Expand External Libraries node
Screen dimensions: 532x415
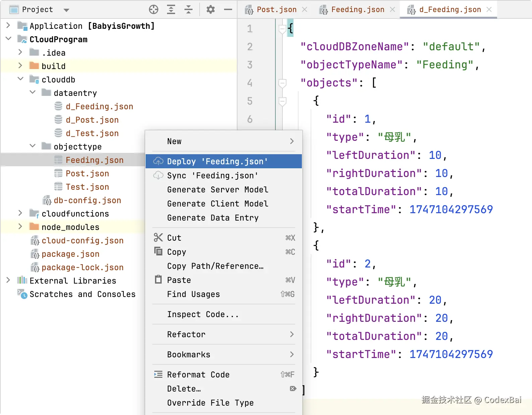click(8, 280)
